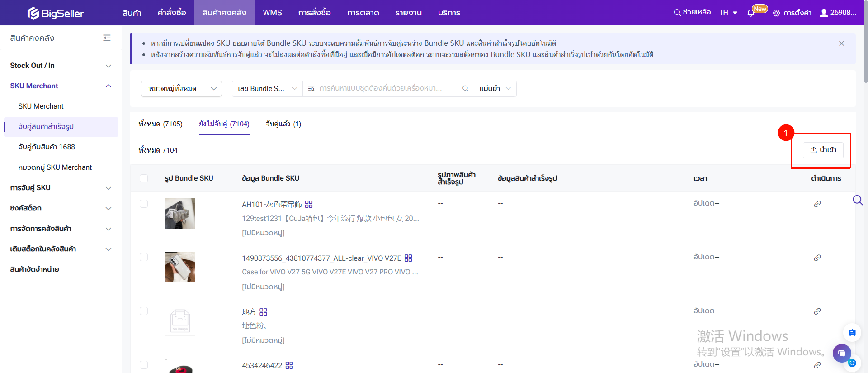The width and height of the screenshot is (868, 373).
Task: Open the TH language dropdown
Action: tap(728, 13)
